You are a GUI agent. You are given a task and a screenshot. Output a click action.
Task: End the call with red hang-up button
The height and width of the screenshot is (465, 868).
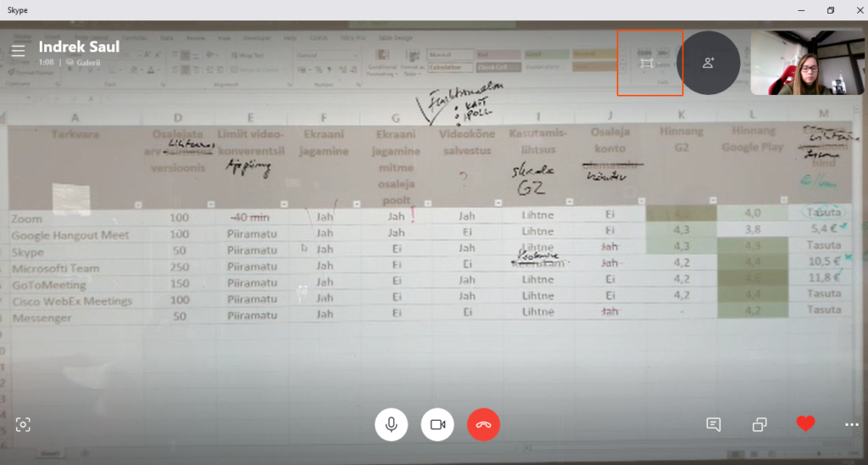point(483,424)
